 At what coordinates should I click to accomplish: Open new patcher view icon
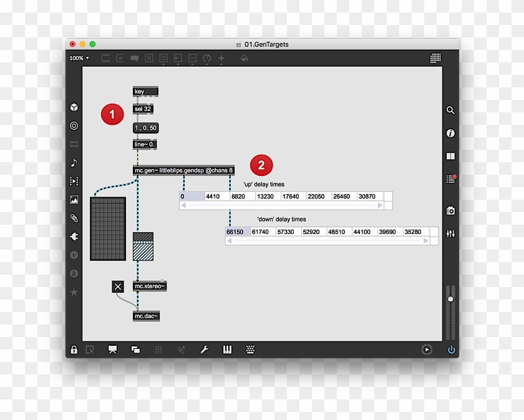pyautogui.click(x=90, y=349)
